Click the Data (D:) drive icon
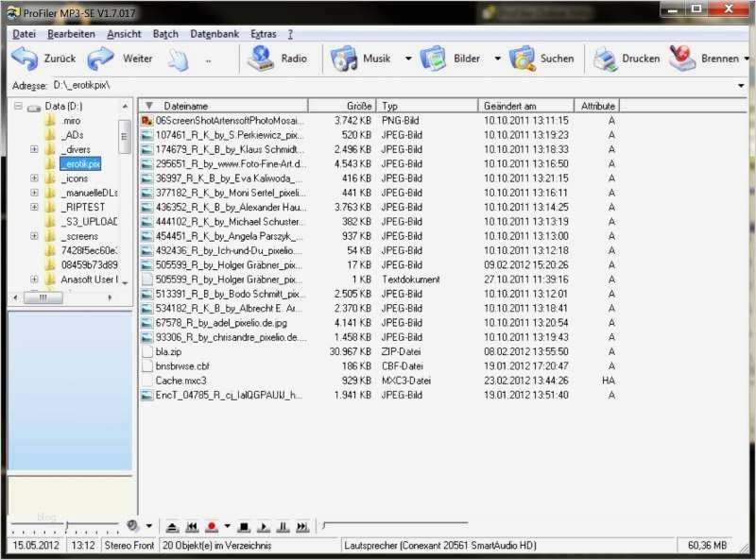Screen dimensions: 756x560 click(x=34, y=107)
